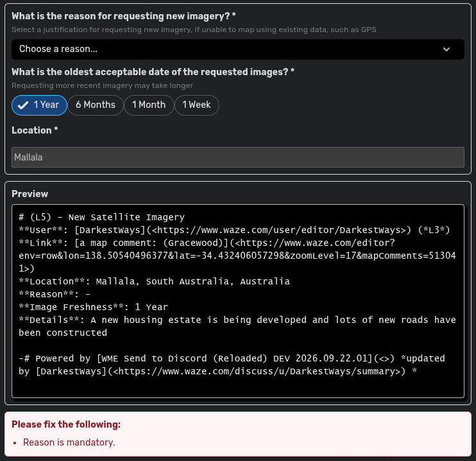
Task: Click the 'Reason is mandatory.' error message
Action: (x=69, y=442)
